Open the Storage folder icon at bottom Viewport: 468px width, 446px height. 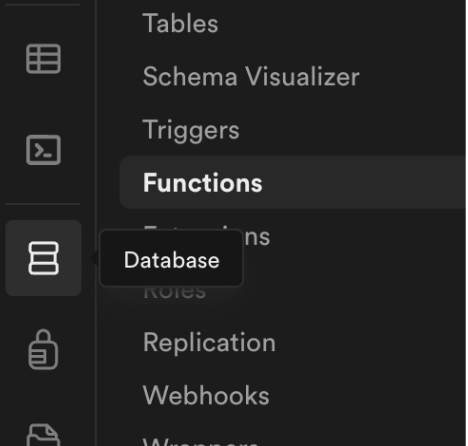(x=43, y=435)
